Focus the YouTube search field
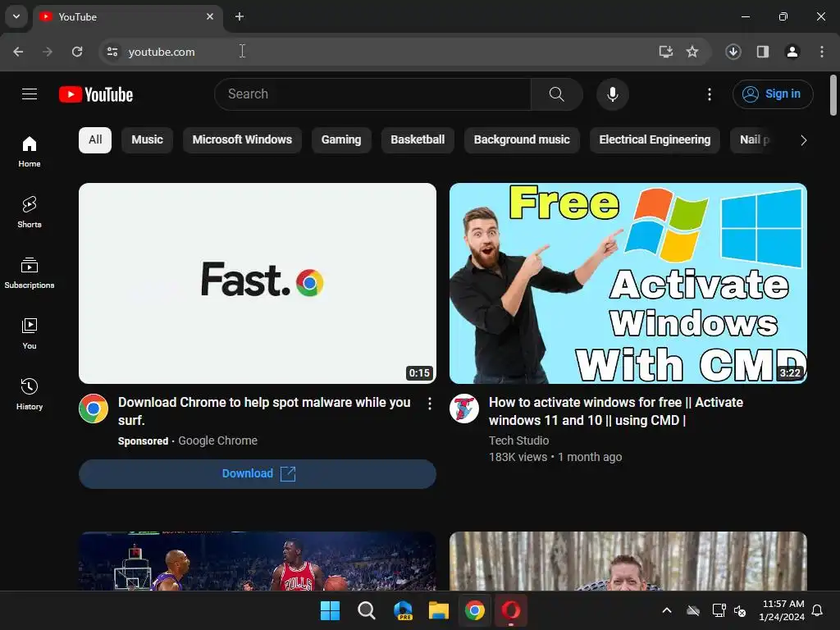The image size is (840, 630). click(x=373, y=94)
